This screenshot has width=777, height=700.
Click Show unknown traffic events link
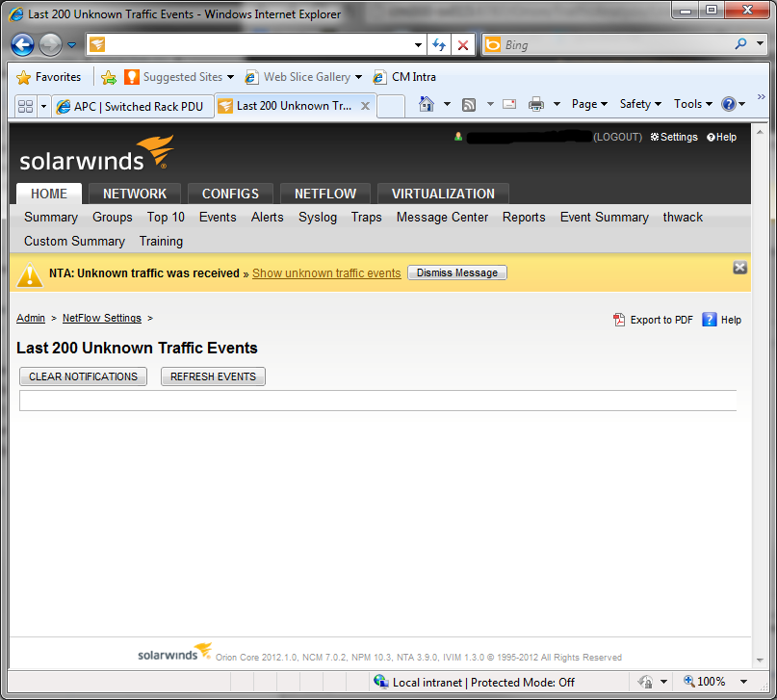pos(326,273)
